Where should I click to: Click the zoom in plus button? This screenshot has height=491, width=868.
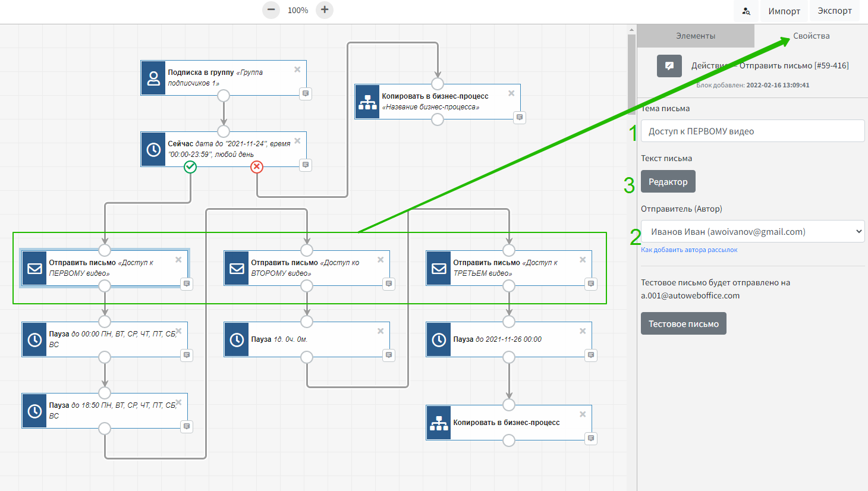coord(325,10)
